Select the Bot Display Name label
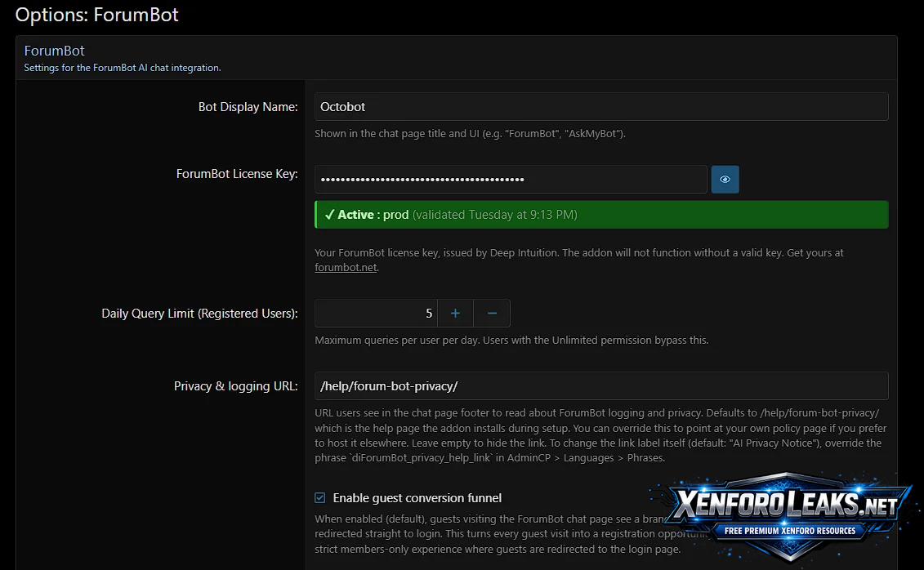This screenshot has height=570, width=924. point(248,107)
